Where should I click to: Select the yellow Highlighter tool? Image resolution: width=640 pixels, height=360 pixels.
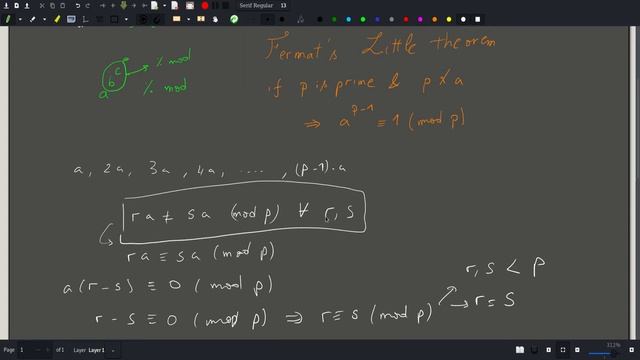pyautogui.click(x=57, y=19)
